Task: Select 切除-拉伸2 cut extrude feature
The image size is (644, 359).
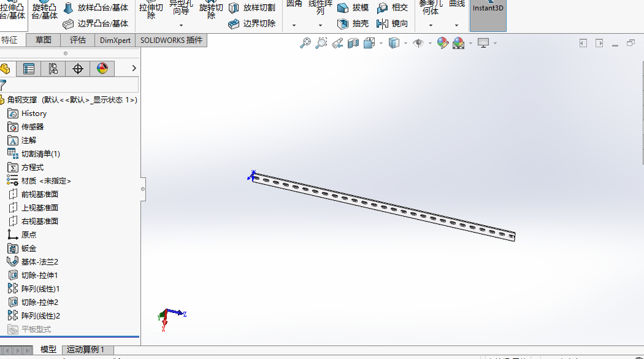Action: (x=33, y=303)
